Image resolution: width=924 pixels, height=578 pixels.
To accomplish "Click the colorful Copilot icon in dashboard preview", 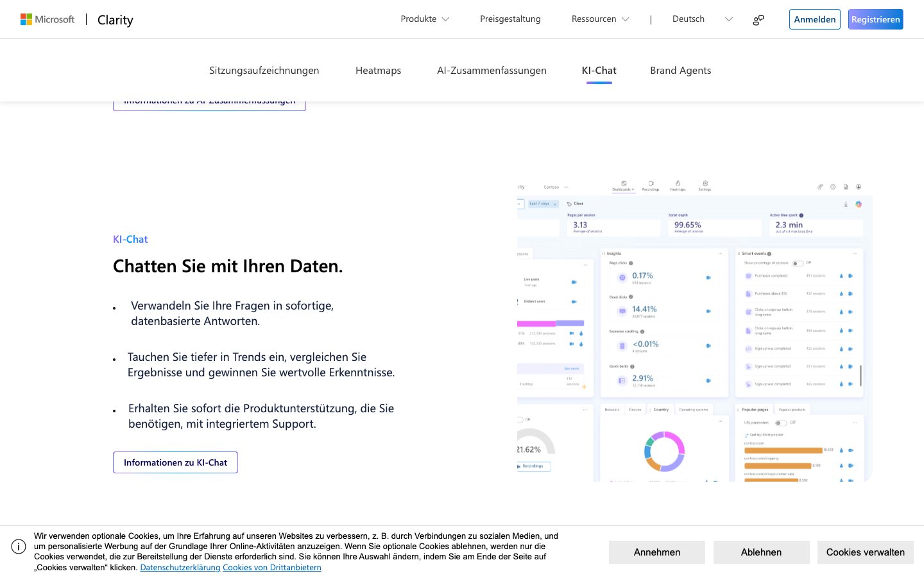I will click(x=859, y=204).
